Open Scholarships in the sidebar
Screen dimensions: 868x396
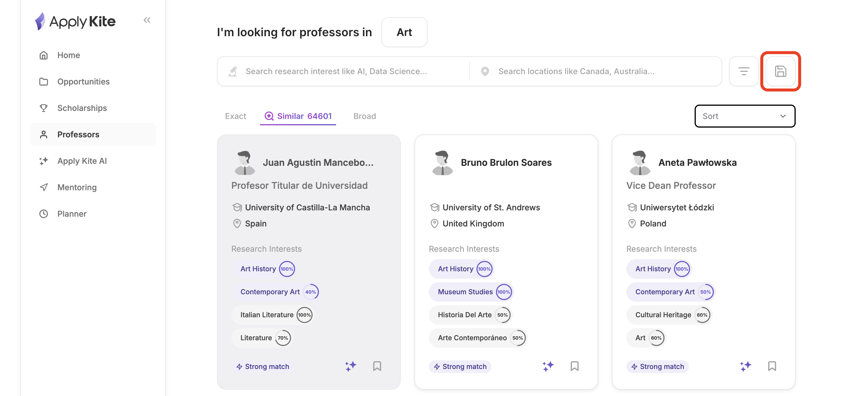point(82,108)
